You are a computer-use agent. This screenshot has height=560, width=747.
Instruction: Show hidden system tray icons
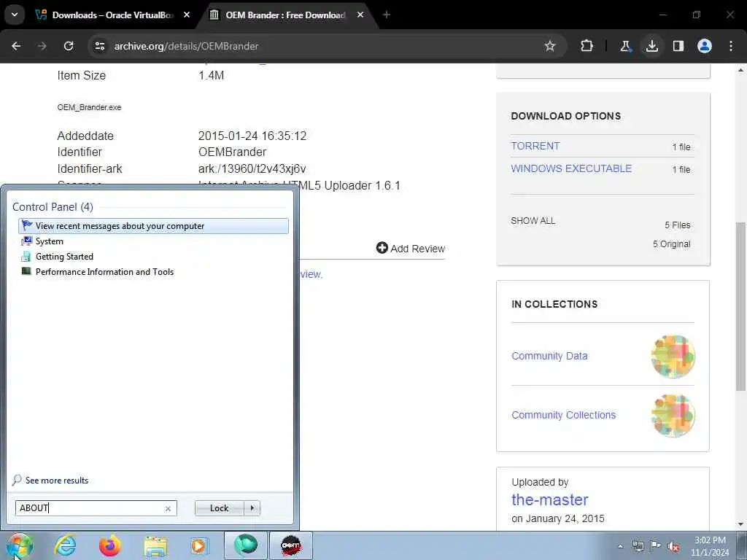(x=620, y=547)
